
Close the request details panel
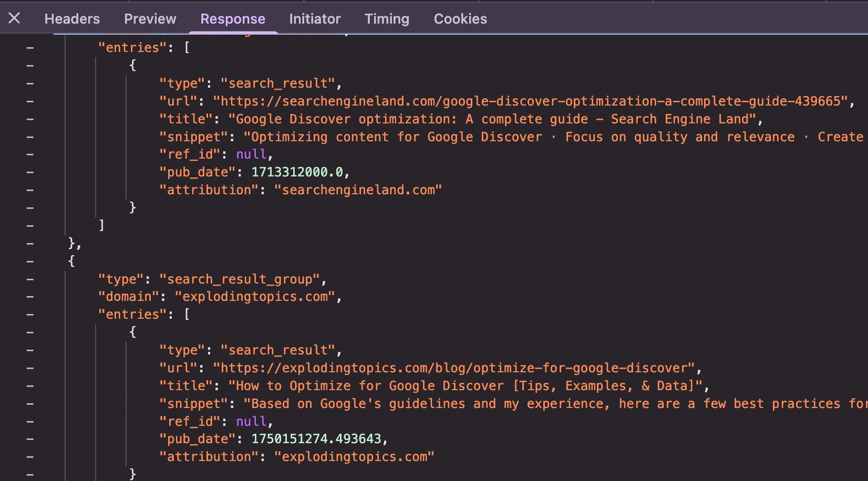14,18
